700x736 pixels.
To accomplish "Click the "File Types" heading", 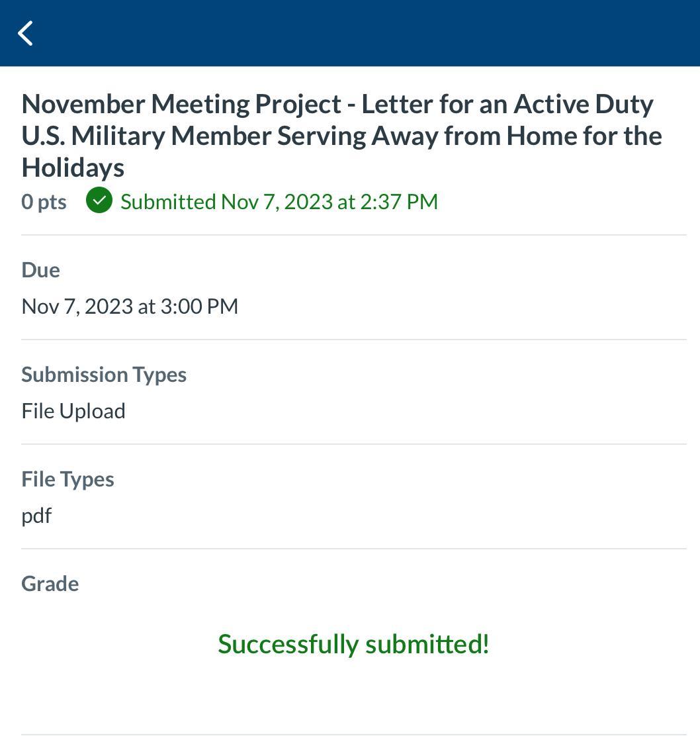I will 67,479.
